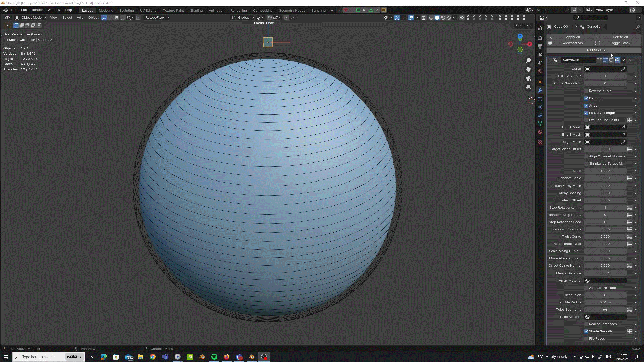The image size is (644, 362).
Task: Click the Apply All button
Action: coord(573,37)
